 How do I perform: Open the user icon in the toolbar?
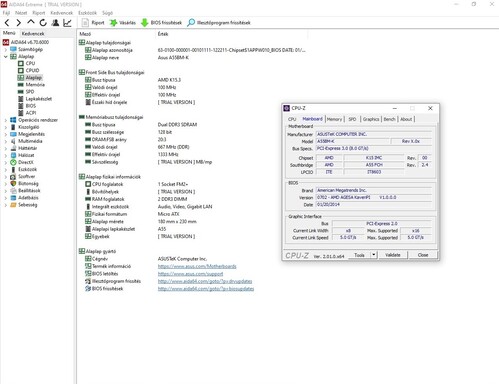coord(55,23)
